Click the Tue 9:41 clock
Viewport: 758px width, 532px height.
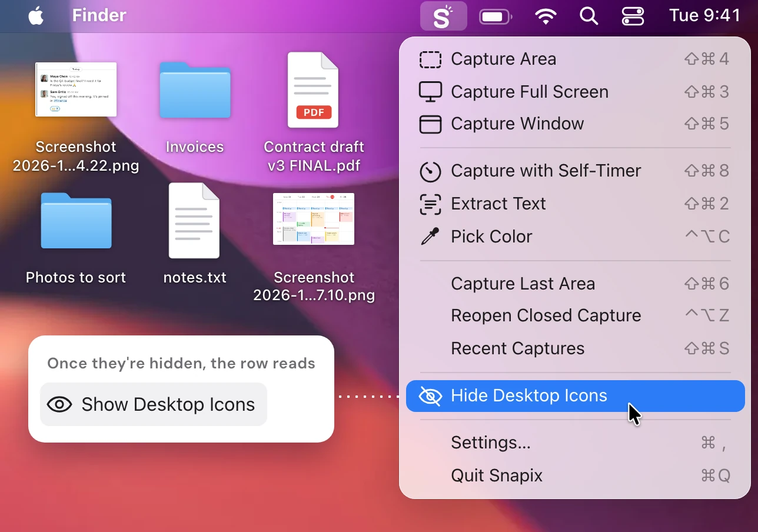coord(704,16)
